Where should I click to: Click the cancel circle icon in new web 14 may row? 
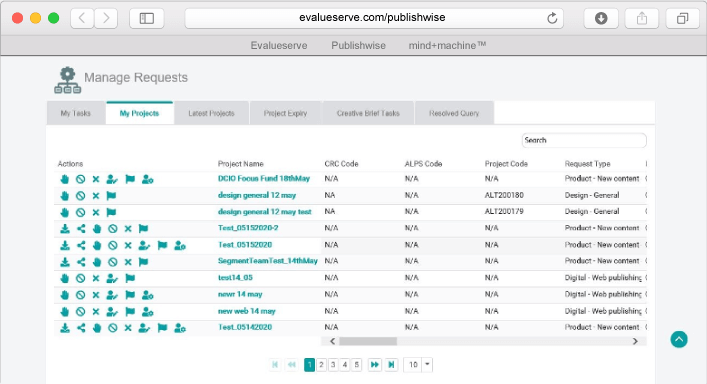80,311
